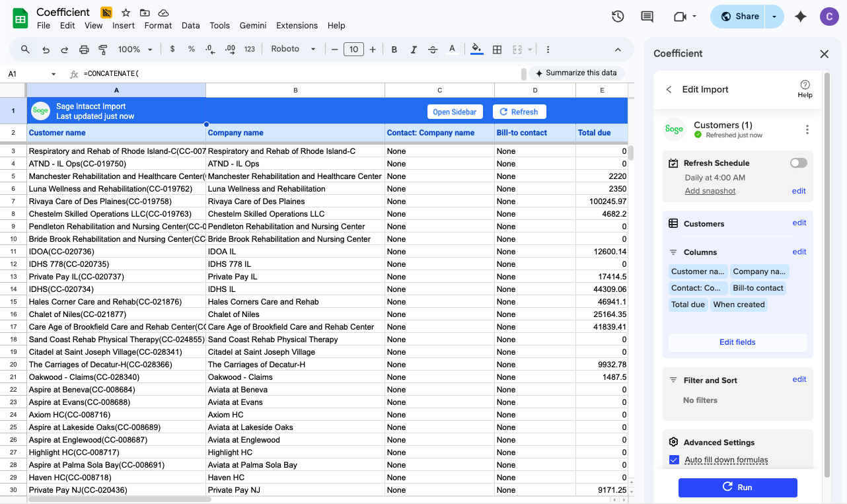The height and width of the screenshot is (504, 847).
Task: Open the fill color tool
Action: [x=476, y=49]
